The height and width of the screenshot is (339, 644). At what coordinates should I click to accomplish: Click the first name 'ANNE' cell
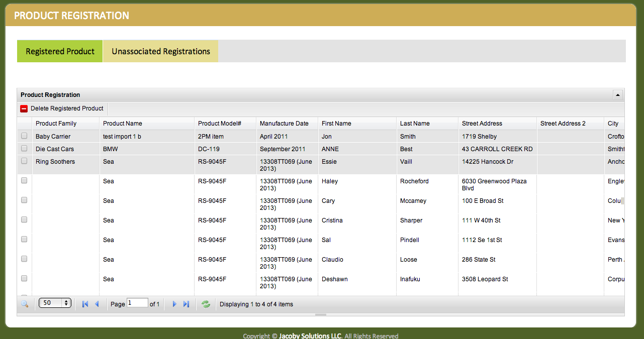pos(357,149)
